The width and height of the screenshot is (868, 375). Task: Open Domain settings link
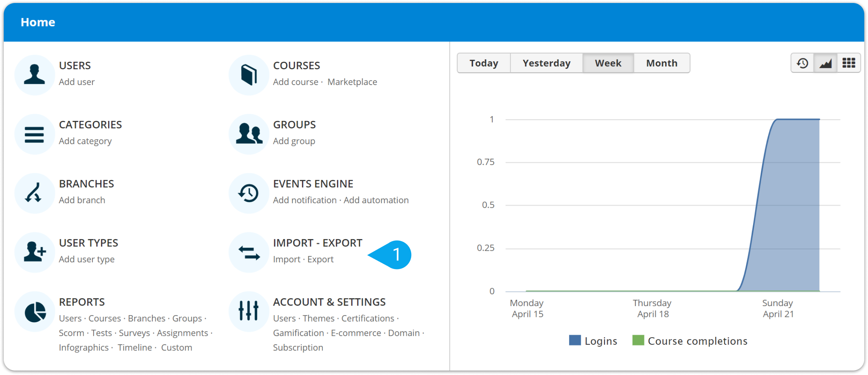(404, 333)
